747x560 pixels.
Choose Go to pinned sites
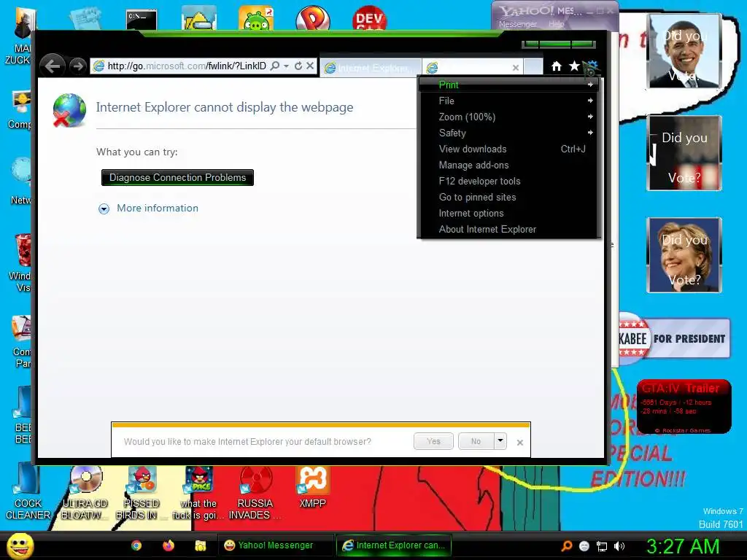509,197
